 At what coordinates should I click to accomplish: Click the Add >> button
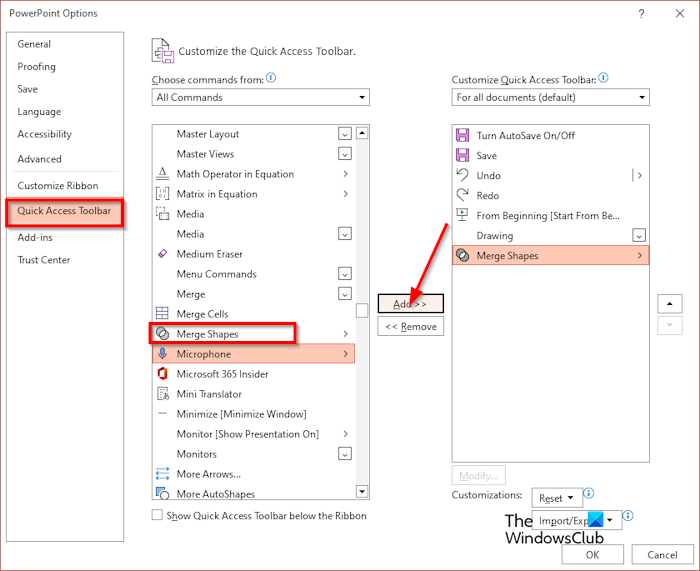pyautogui.click(x=410, y=304)
